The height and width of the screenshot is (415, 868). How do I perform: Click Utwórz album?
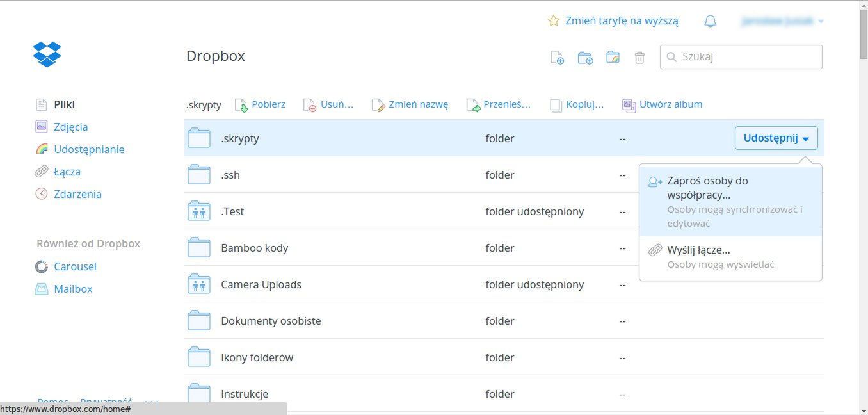point(662,104)
